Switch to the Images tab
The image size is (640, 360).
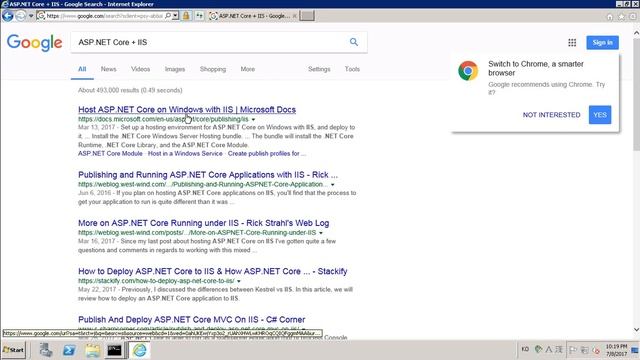click(x=175, y=69)
